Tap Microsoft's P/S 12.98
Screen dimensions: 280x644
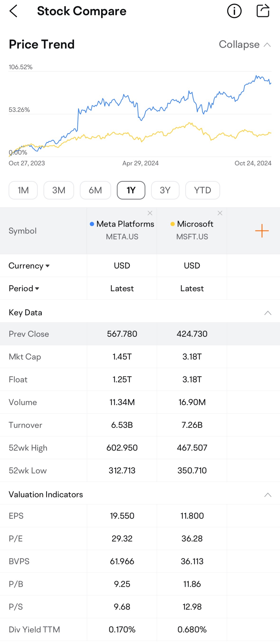[192, 607]
